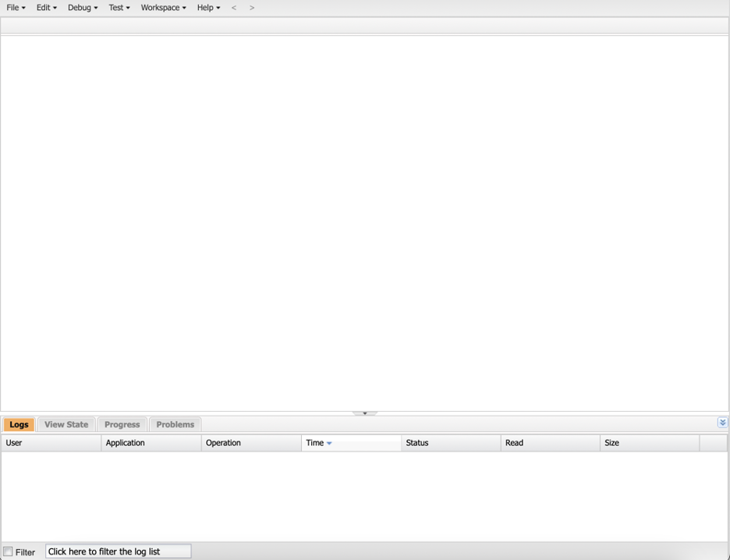Switch to the Problems tab

175,424
